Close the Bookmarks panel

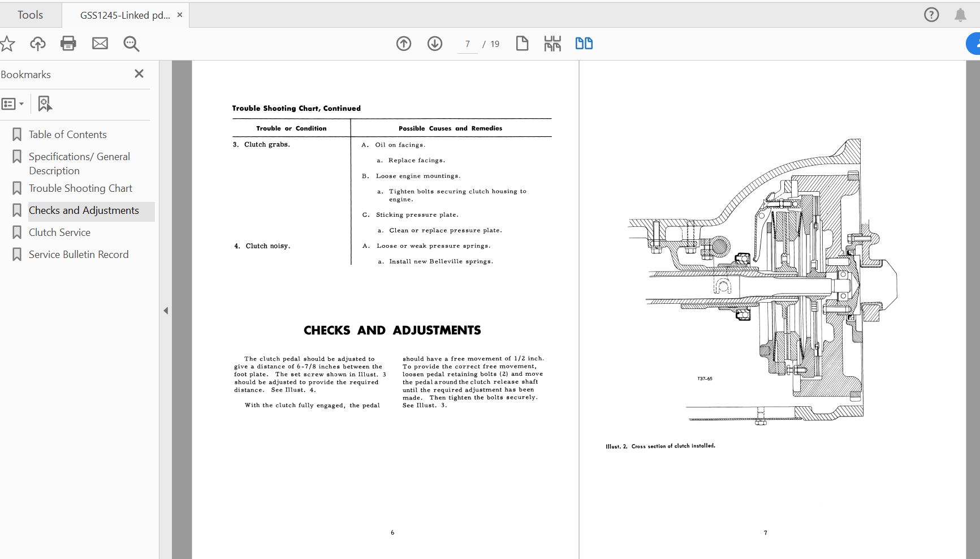(x=139, y=74)
